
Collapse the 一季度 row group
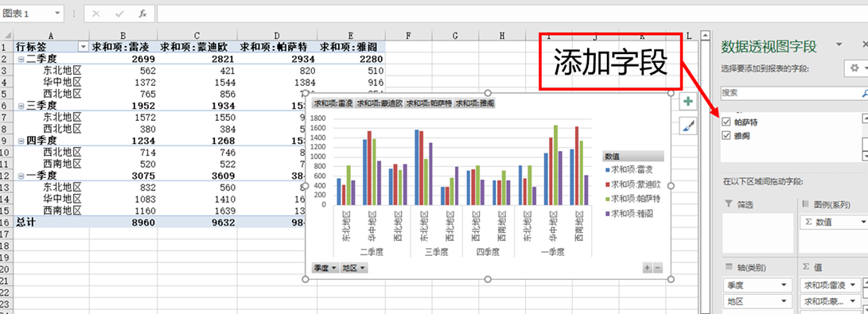tap(21, 175)
